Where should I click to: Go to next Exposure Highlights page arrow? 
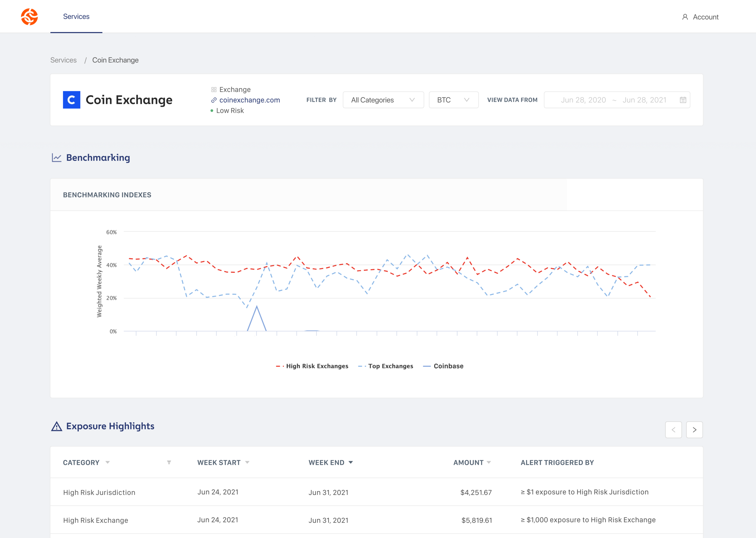coord(694,430)
